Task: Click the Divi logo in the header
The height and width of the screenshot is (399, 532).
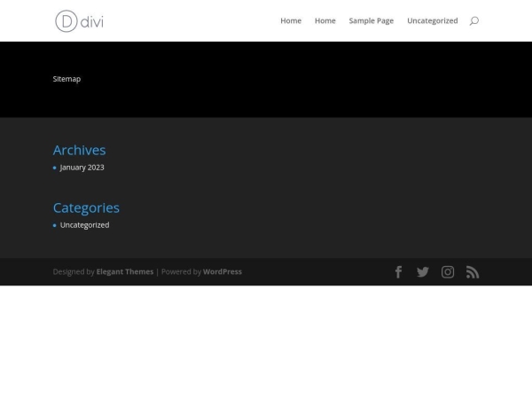Action: [x=79, y=20]
